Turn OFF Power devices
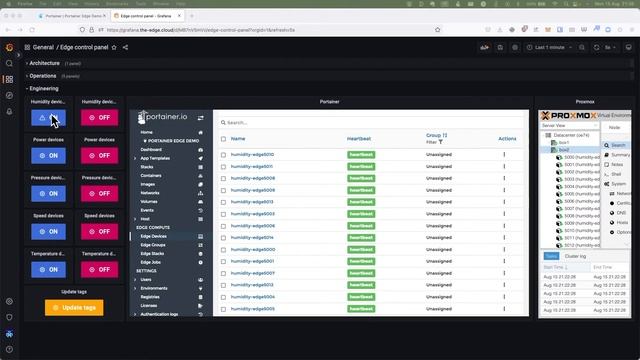 coord(99,156)
